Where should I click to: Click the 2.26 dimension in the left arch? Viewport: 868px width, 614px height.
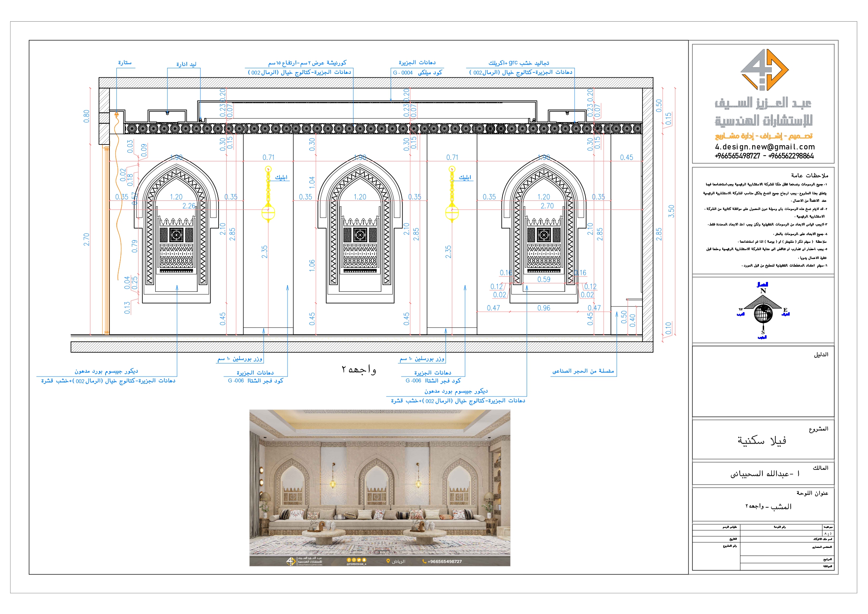[x=189, y=206]
